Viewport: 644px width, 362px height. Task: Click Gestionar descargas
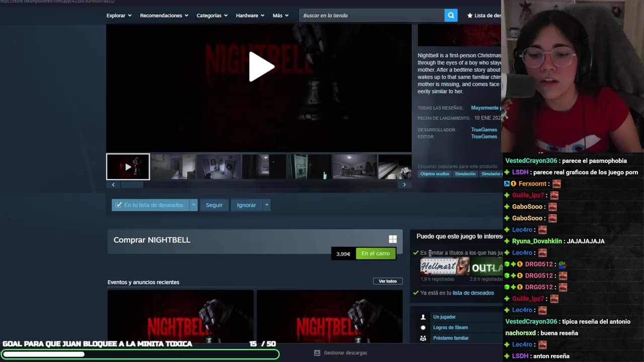(x=345, y=353)
